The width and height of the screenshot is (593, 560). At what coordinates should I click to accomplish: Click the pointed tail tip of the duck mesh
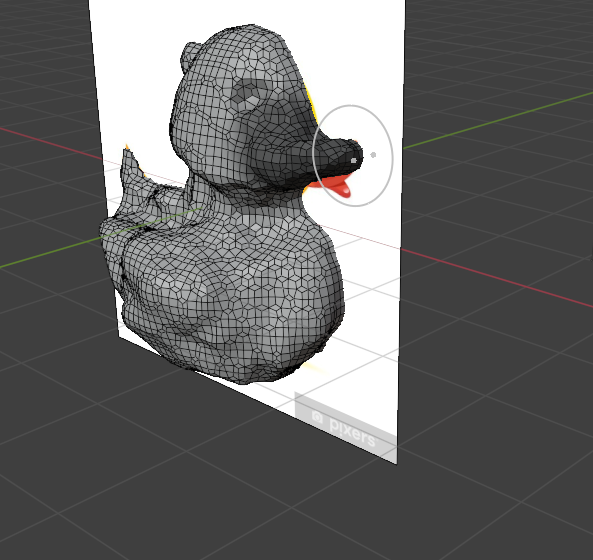tap(127, 156)
